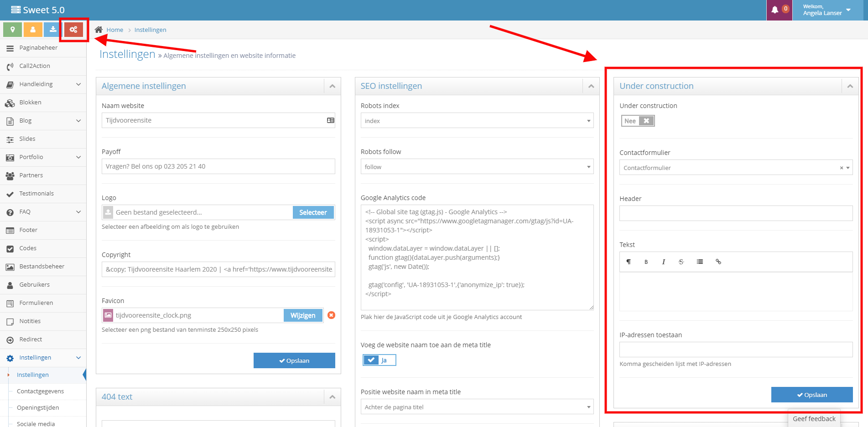Toggle strikethrough in Tekst editor
The height and width of the screenshot is (427, 868).
[x=681, y=262]
